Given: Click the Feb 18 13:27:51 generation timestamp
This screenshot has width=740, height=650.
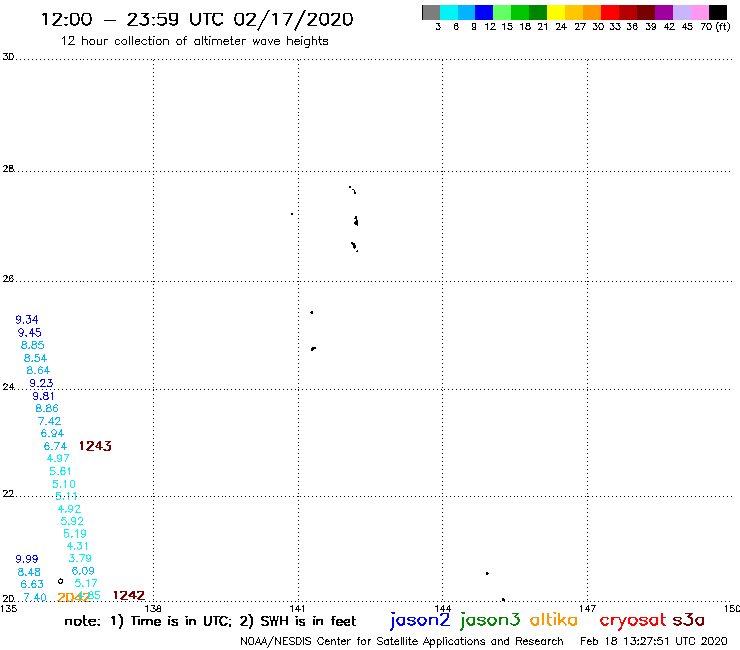Looking at the screenshot, I should (x=654, y=641).
